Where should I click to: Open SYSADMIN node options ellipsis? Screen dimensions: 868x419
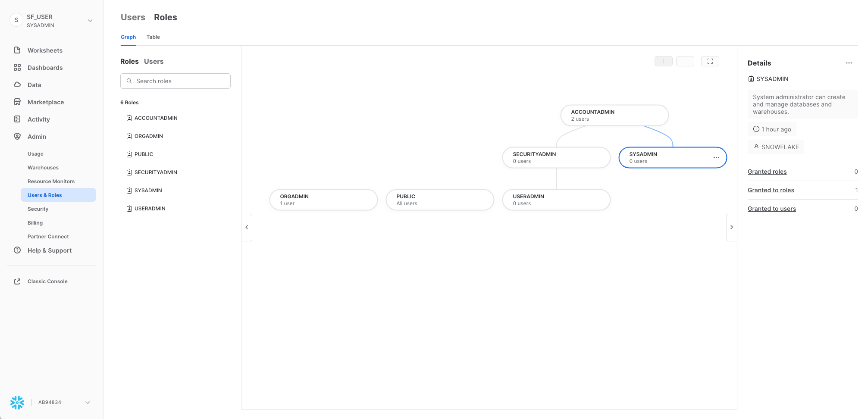tap(716, 158)
